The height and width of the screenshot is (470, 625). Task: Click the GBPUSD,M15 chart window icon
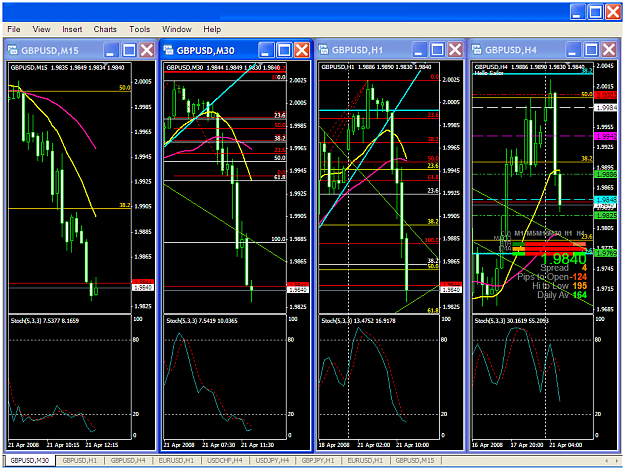click(13, 50)
